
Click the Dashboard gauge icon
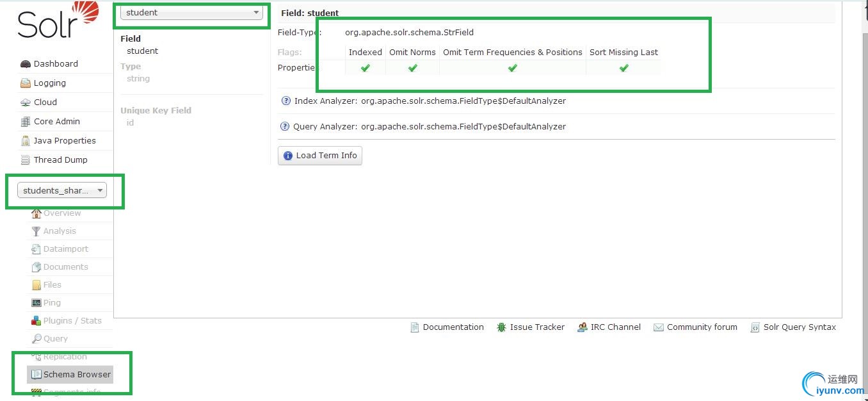(x=26, y=64)
